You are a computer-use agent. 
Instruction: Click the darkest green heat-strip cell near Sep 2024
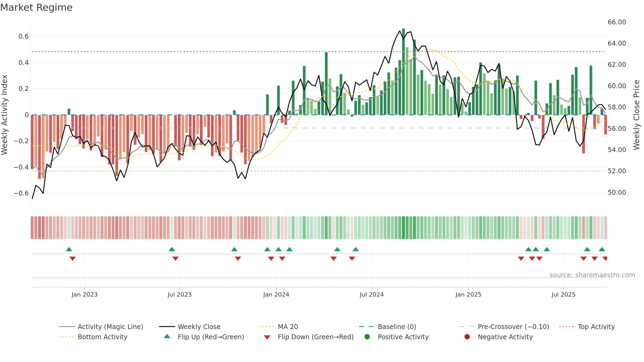(403, 228)
